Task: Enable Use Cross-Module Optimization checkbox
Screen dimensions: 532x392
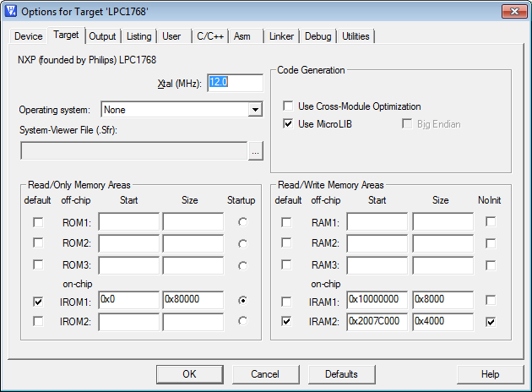Action: (x=289, y=106)
